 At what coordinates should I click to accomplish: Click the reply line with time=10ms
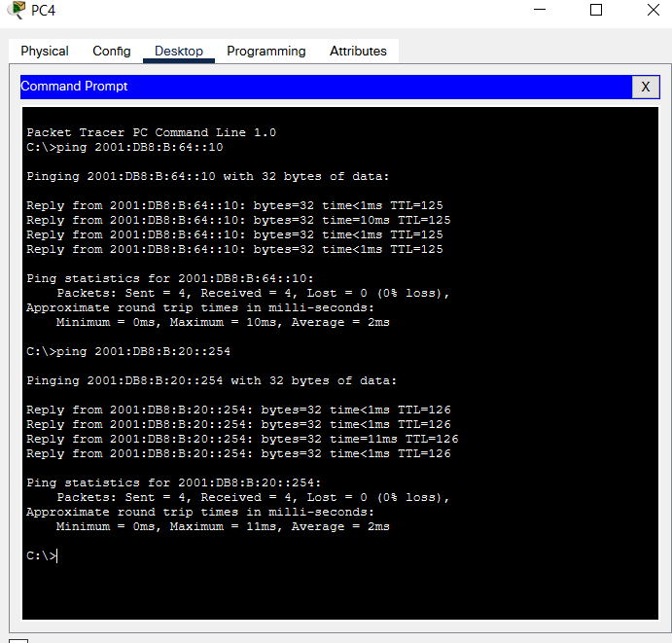click(238, 221)
